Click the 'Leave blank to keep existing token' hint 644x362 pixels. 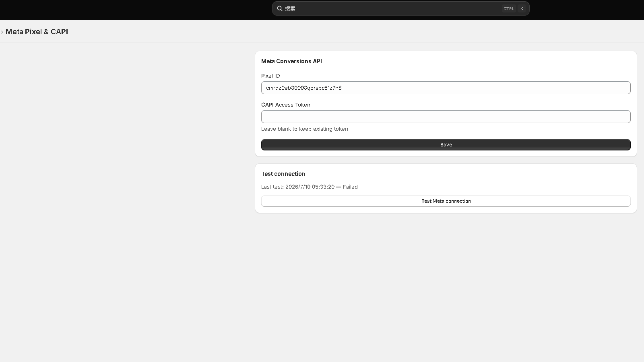coord(305,129)
